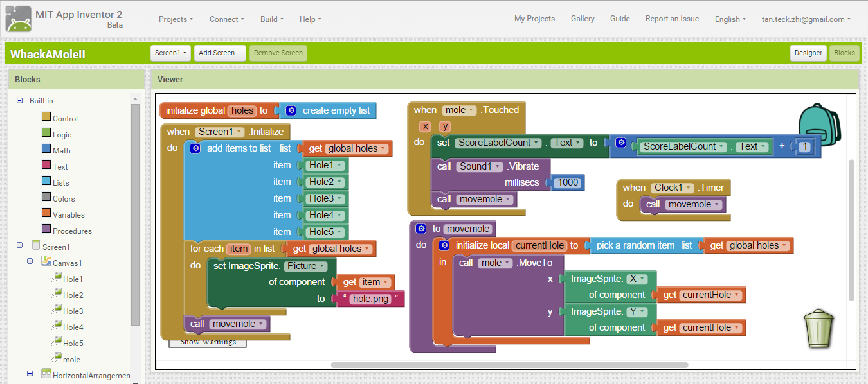Open the English language dropdown
868x384 pixels.
[730, 19]
